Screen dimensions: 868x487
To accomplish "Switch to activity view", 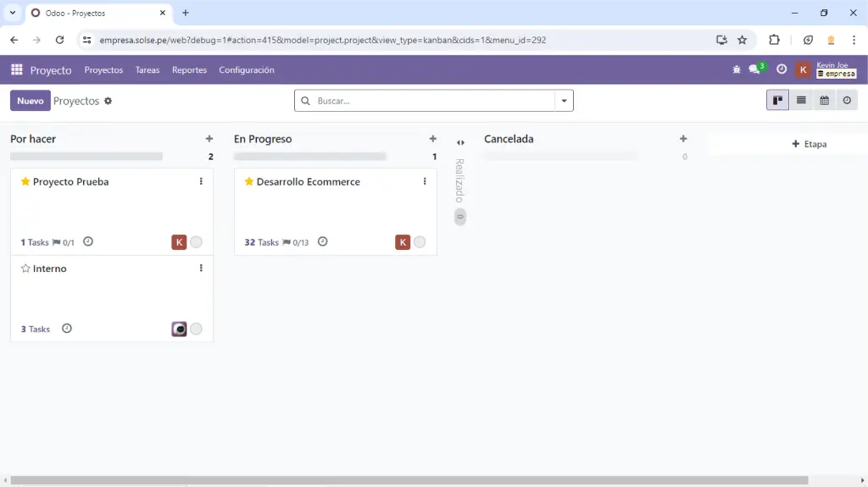I will 847,101.
